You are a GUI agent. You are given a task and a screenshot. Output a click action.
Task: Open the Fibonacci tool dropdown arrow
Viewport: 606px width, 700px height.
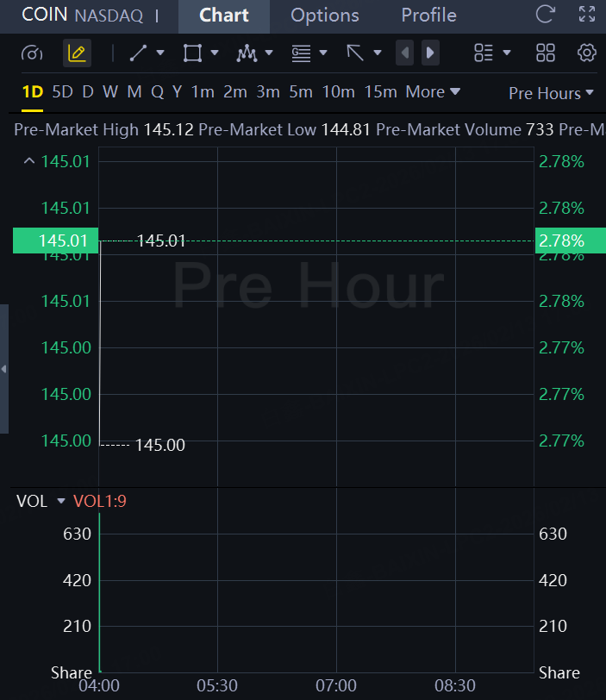click(x=323, y=53)
